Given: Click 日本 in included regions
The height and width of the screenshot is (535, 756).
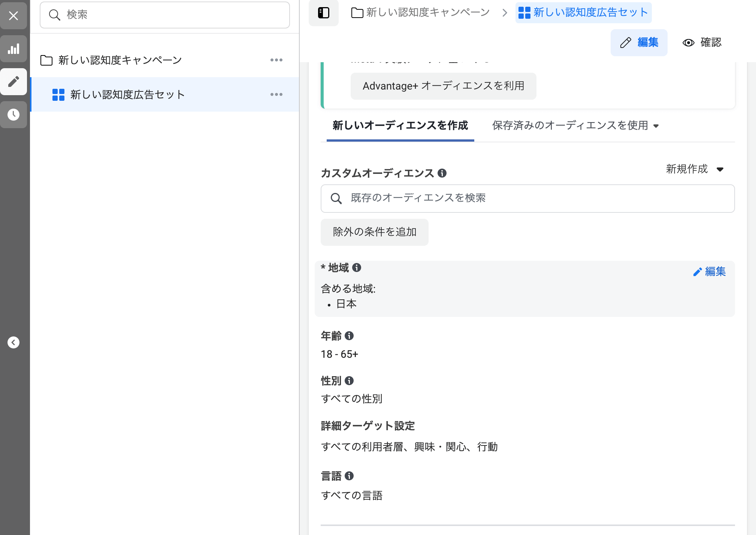Looking at the screenshot, I should 346,304.
